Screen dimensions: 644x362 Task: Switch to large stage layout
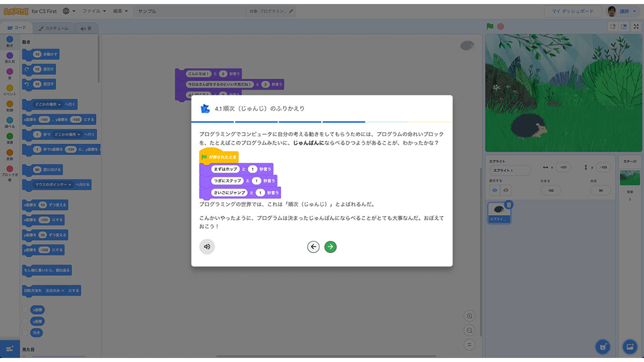[x=624, y=27]
